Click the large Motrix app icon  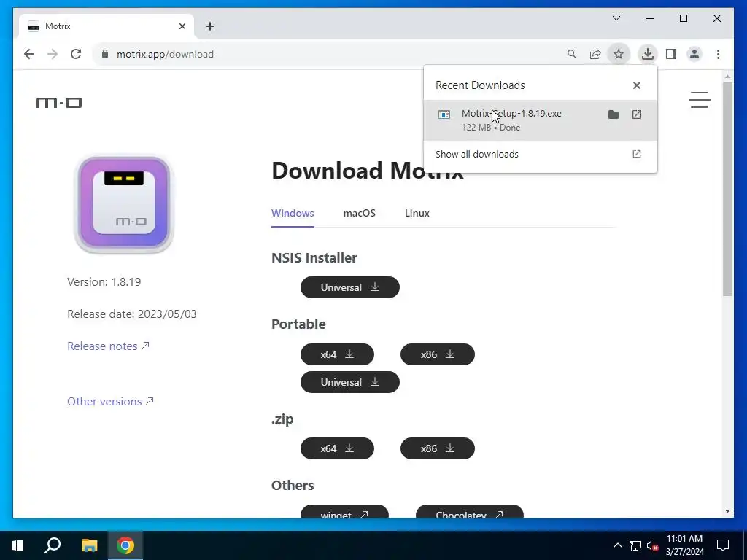(x=124, y=204)
